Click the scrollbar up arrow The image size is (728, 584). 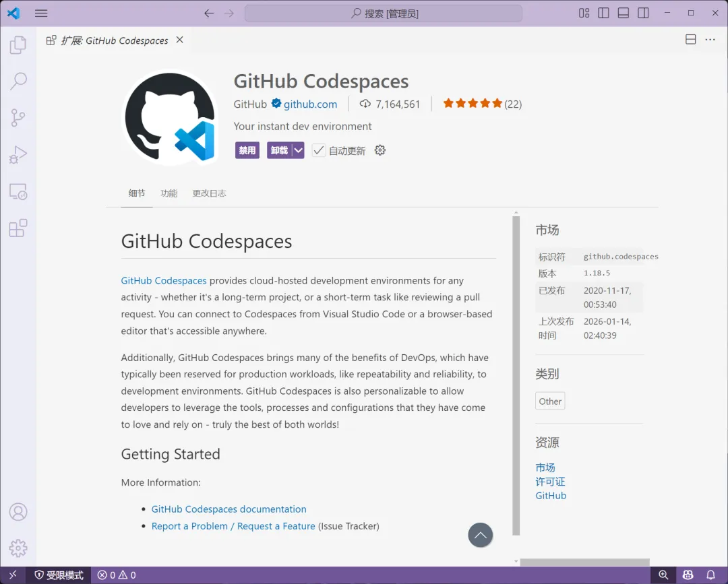coord(516,213)
